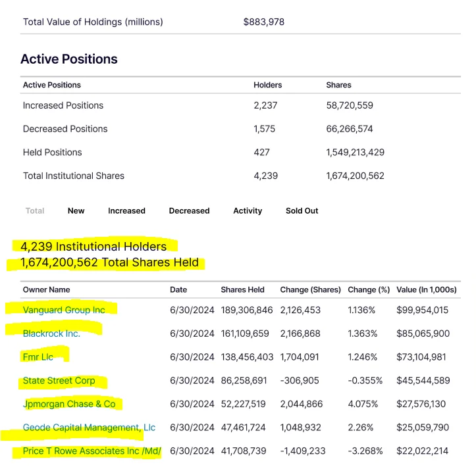Click the Value (In 1,000s) column header
476x475 pixels.
point(427,289)
